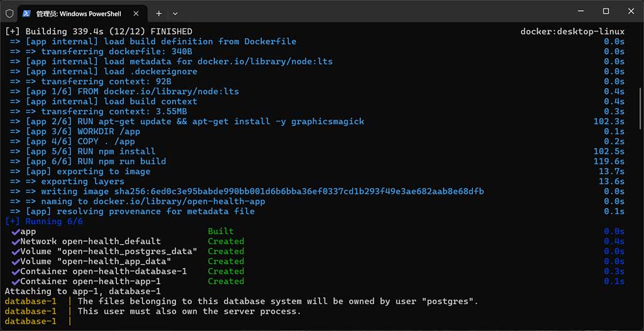Click '[app 4/6] COPY . /app' line

pyautogui.click(x=72, y=142)
